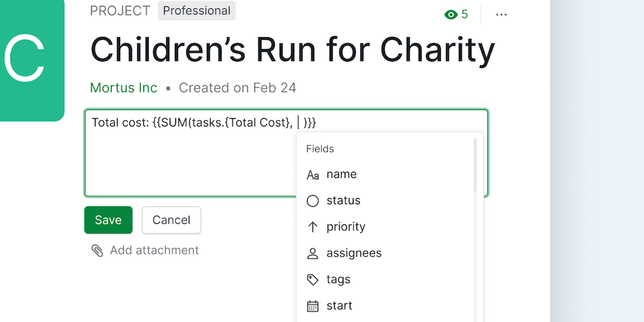The image size is (644, 322).
Task: Select assignees from the Fields list
Action: pos(354,253)
